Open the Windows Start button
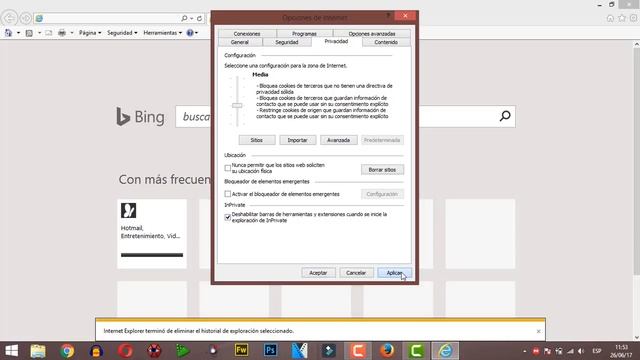This screenshot has width=640, height=360. (11, 351)
